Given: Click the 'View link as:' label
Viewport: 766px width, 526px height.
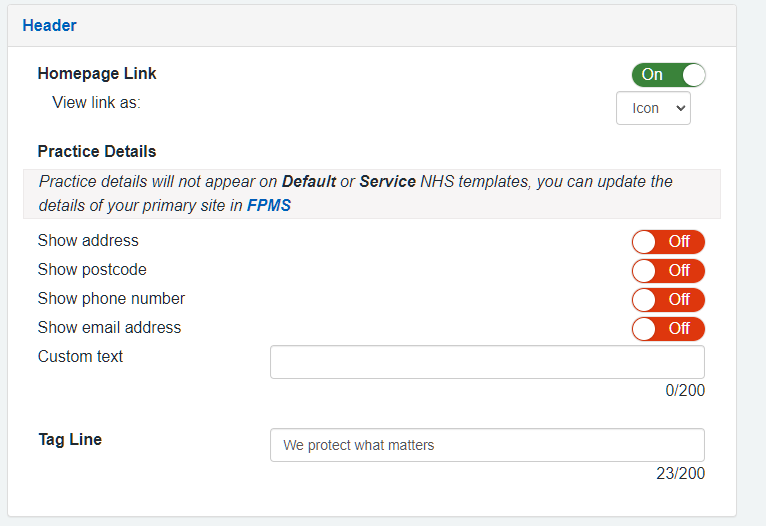Looking at the screenshot, I should 96,102.
